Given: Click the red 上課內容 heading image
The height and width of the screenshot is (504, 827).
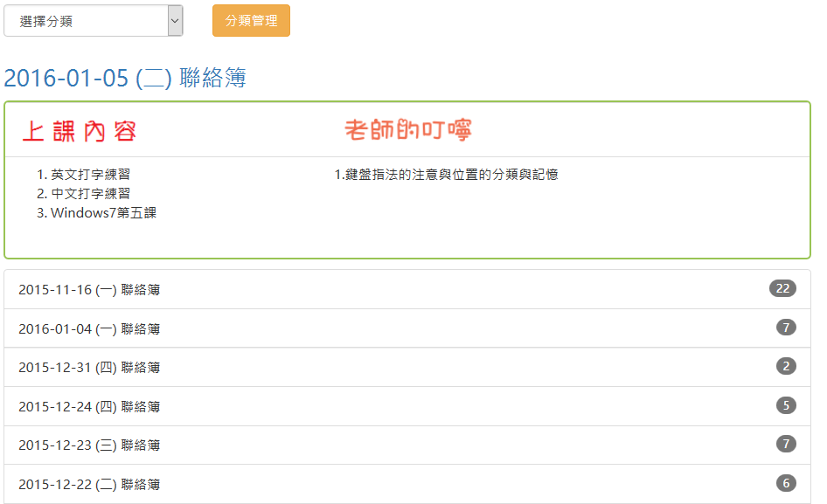Looking at the screenshot, I should [80, 132].
